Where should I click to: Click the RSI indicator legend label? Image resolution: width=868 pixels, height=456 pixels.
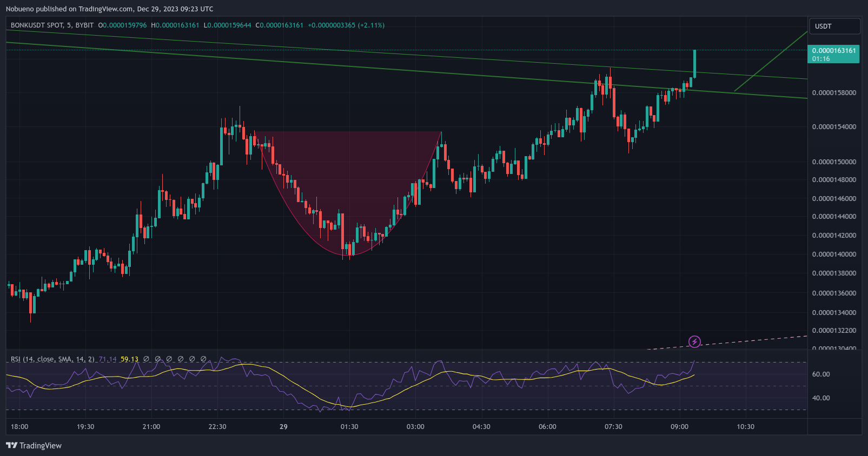[x=52, y=359]
